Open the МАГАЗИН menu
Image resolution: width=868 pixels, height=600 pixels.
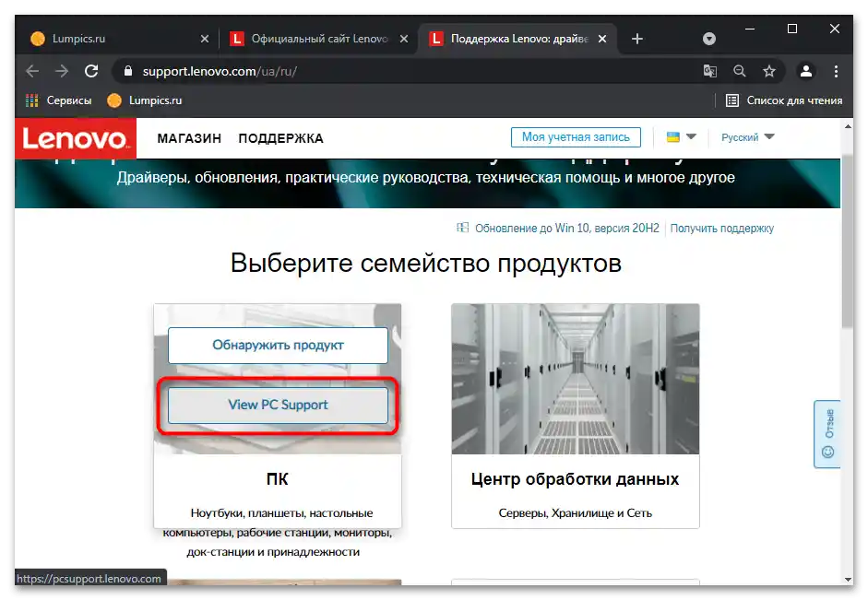189,138
